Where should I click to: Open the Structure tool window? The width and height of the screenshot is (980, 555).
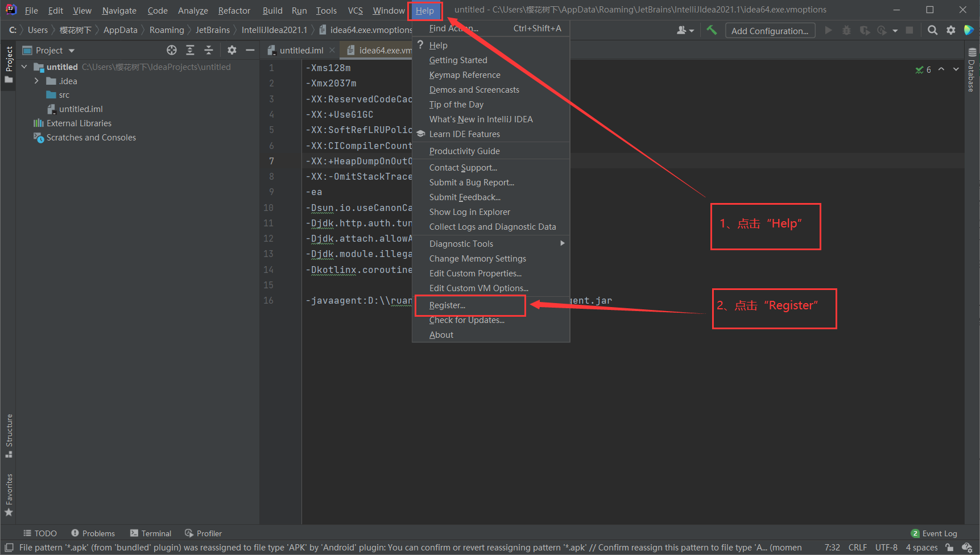click(9, 436)
